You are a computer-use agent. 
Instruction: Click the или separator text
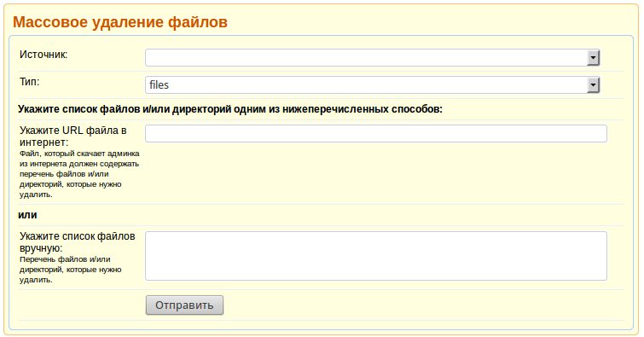coord(27,215)
